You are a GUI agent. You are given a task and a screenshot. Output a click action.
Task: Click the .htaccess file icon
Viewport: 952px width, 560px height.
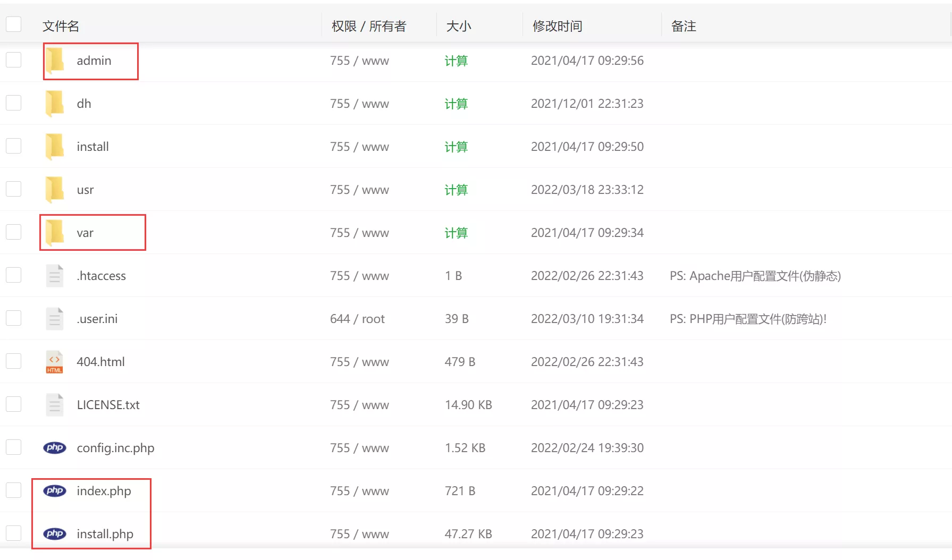(x=55, y=275)
